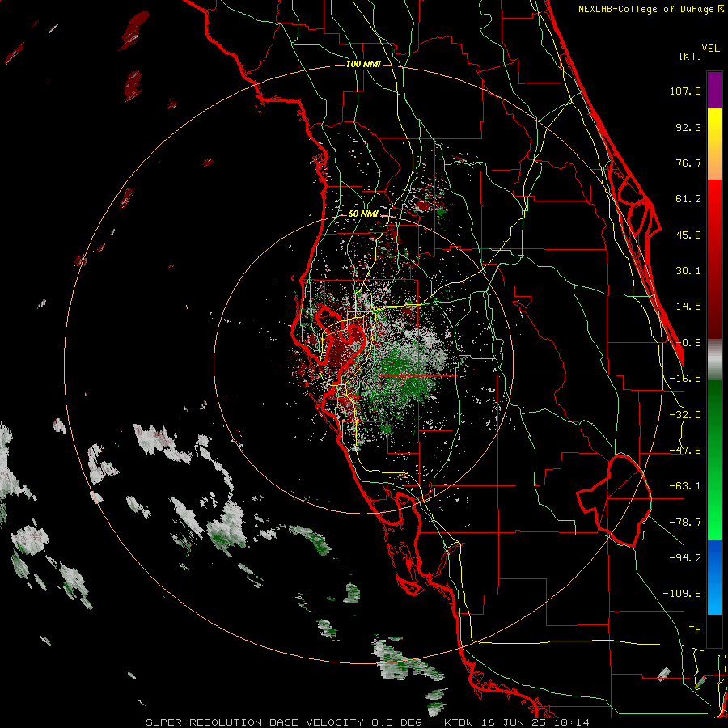Pick the purple segment atop the color bar
Image resolution: width=728 pixels, height=728 pixels.
pyautogui.click(x=714, y=90)
